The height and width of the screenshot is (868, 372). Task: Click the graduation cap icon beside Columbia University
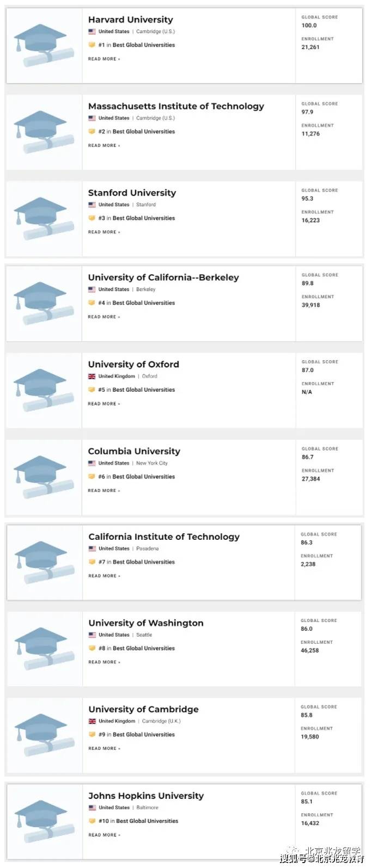pos(43,476)
